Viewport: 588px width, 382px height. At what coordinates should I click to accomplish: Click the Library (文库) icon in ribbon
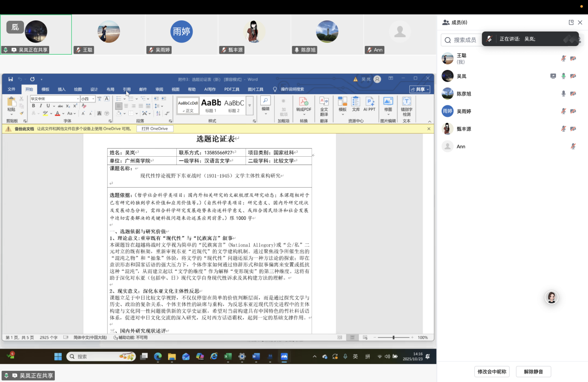(x=356, y=104)
